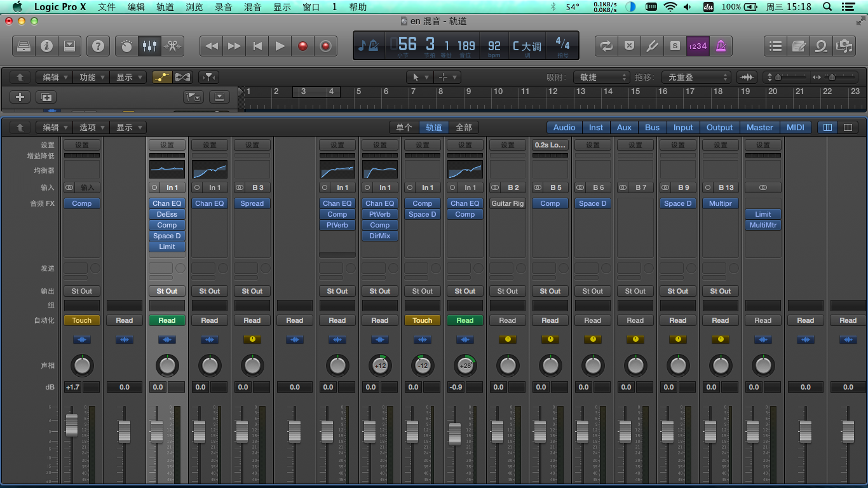Open the Media Browser icon
The image size is (868, 488).
[844, 46]
